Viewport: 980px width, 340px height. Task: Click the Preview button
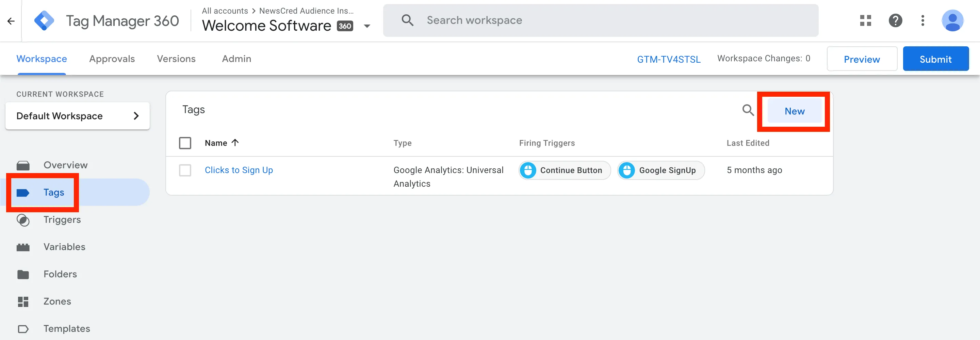(x=862, y=59)
